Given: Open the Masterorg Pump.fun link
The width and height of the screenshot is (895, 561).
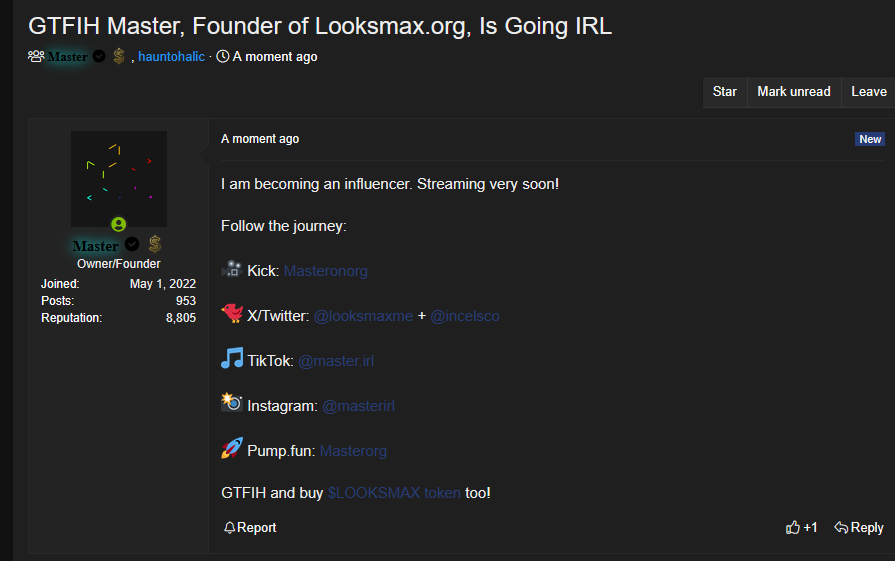Looking at the screenshot, I should pyautogui.click(x=353, y=451).
